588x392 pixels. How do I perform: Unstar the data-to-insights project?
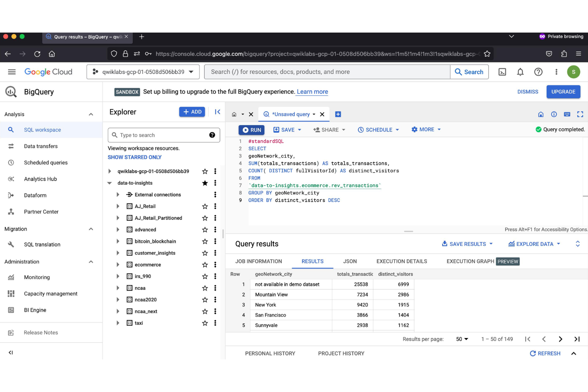coord(205,183)
